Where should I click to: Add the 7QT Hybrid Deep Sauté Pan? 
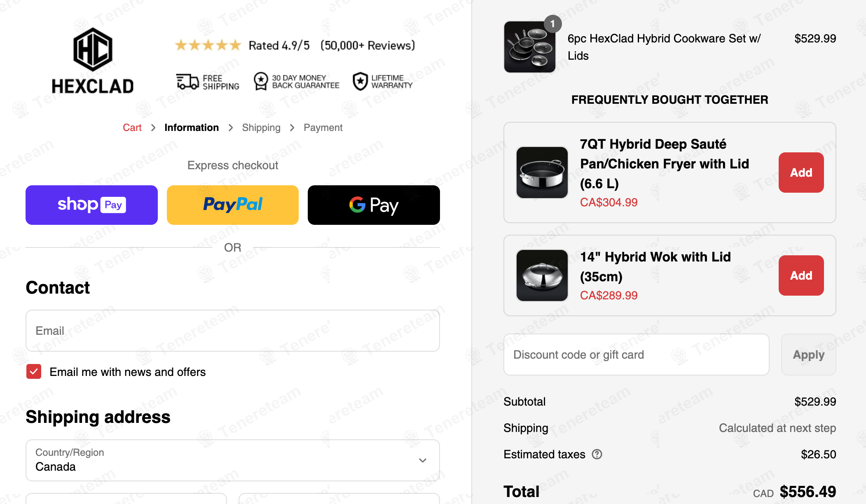801,173
